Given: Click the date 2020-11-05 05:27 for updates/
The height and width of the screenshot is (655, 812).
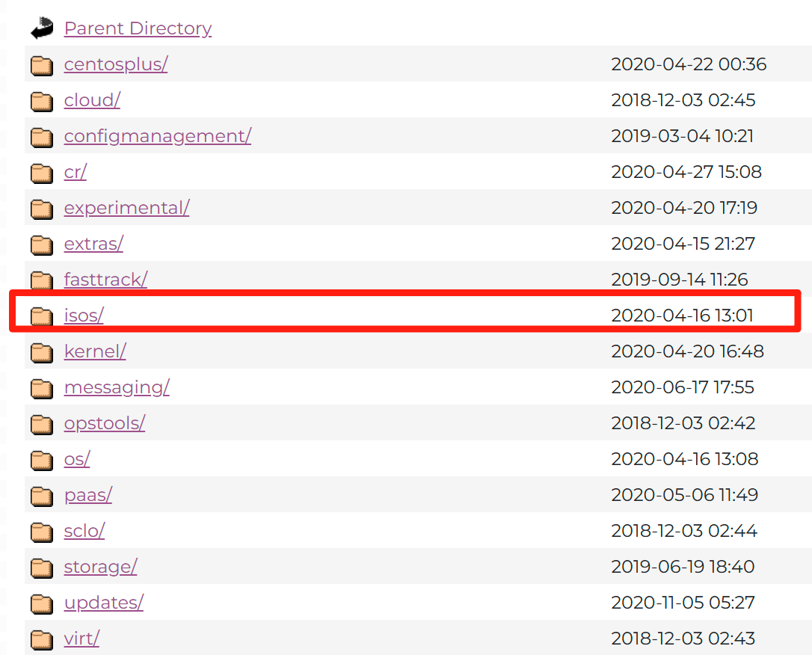Looking at the screenshot, I should coord(683,603).
